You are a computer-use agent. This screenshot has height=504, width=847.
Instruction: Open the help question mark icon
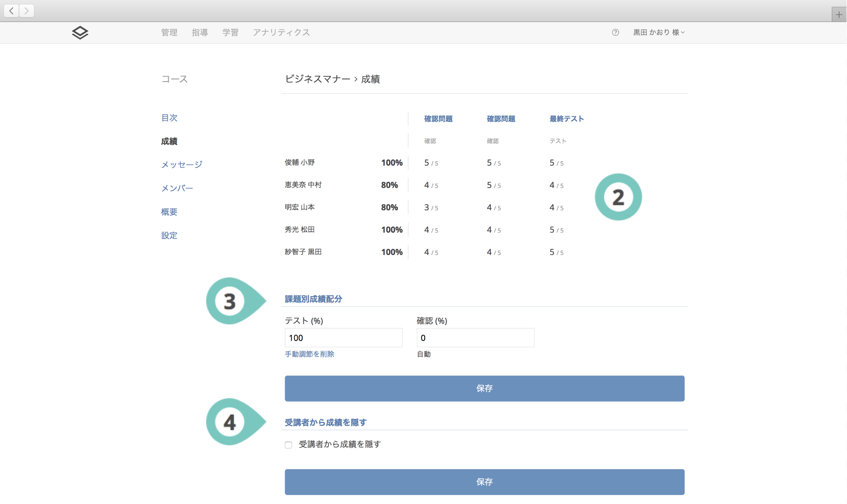[615, 33]
